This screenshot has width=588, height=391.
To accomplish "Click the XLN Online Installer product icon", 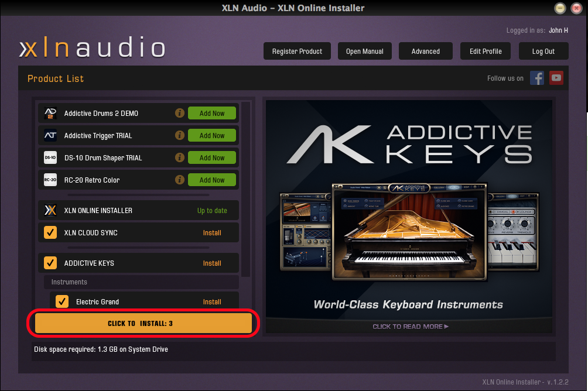I will [x=50, y=210].
